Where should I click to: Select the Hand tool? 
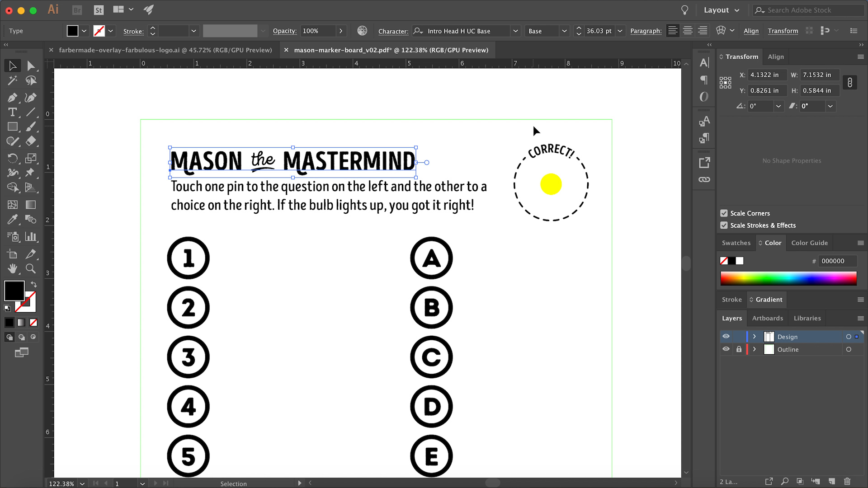13,269
